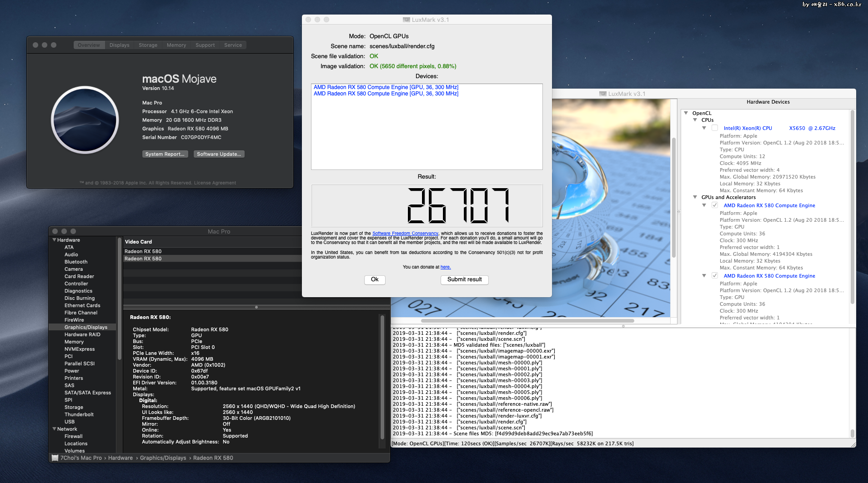
Task: Toggle the second AMD Radeon RX 580 checkbox
Action: 715,276
